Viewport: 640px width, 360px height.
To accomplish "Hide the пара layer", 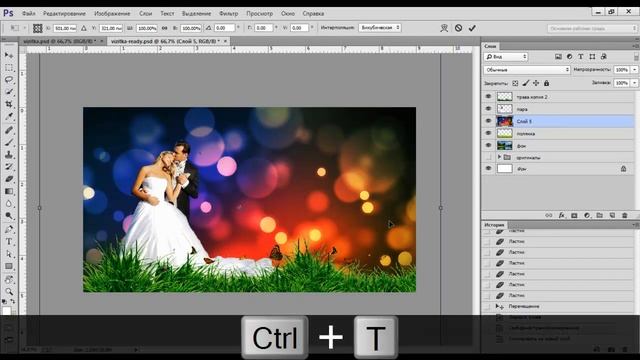I will (488, 109).
